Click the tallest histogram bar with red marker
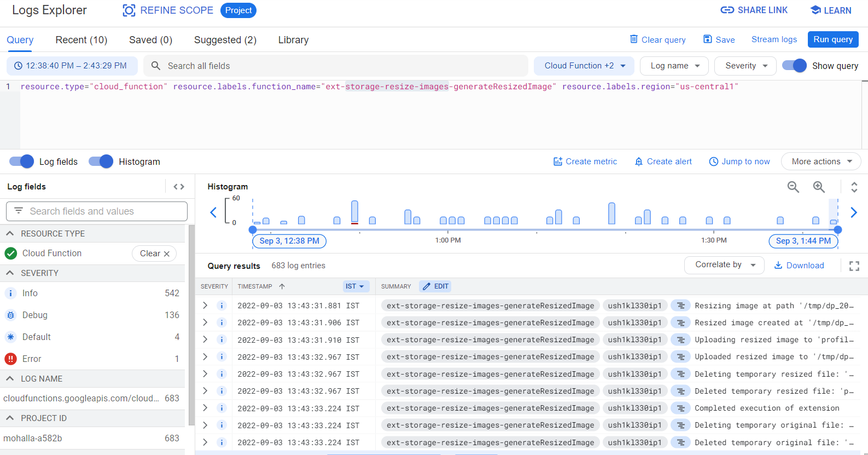Screen dimensions: 868x455 point(355,212)
